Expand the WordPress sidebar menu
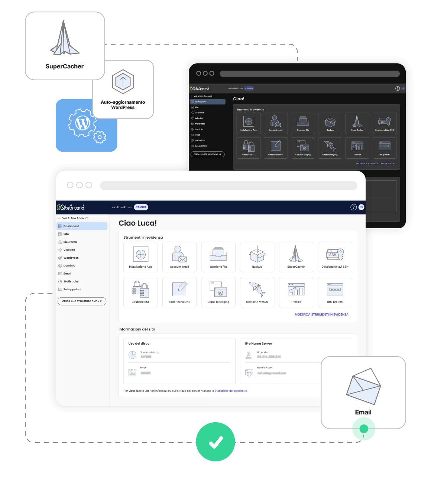This screenshot has height=504, width=431. coord(71,258)
